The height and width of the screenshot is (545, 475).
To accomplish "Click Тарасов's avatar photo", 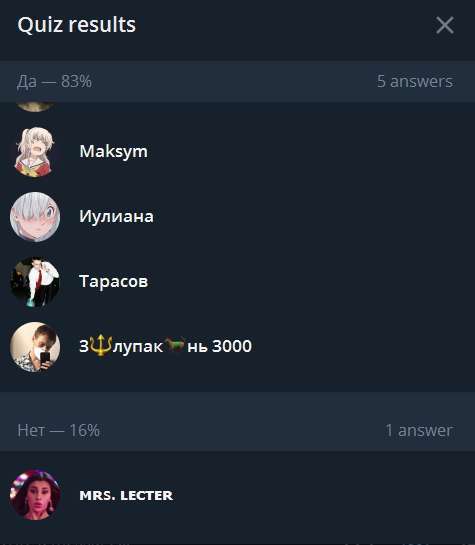I will tap(35, 282).
